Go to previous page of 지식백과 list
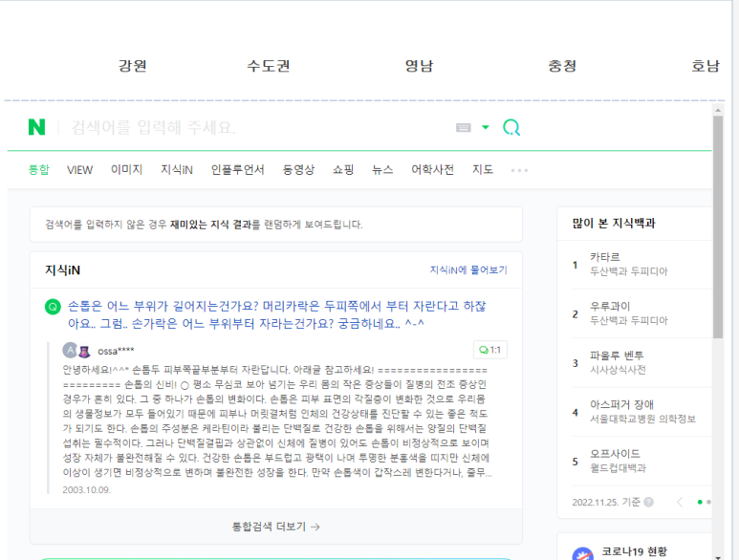The image size is (739, 560). tap(680, 502)
